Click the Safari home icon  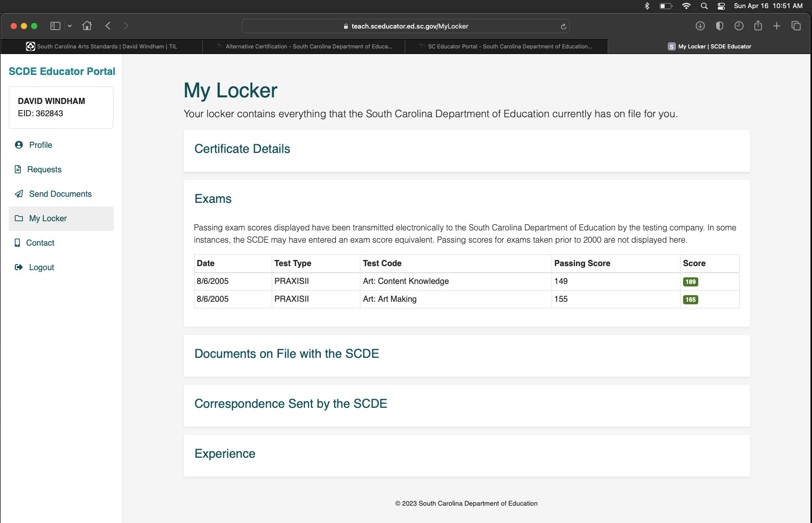87,25
